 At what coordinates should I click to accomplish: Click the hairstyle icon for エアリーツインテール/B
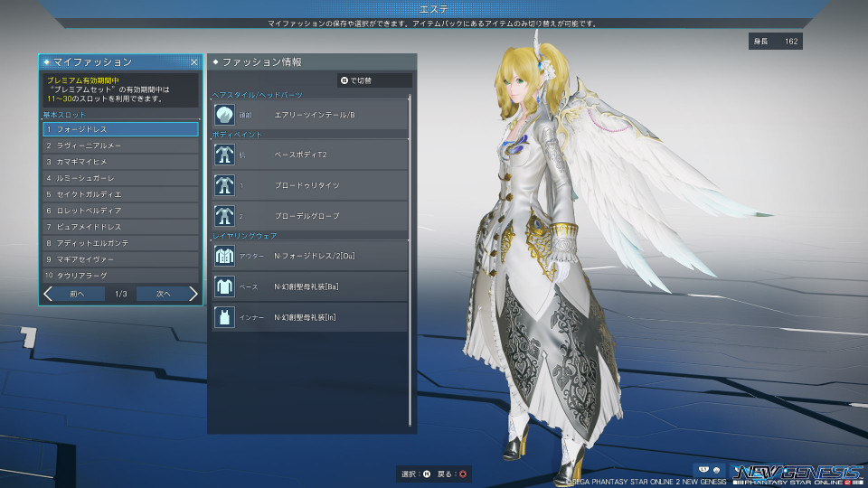tap(224, 115)
